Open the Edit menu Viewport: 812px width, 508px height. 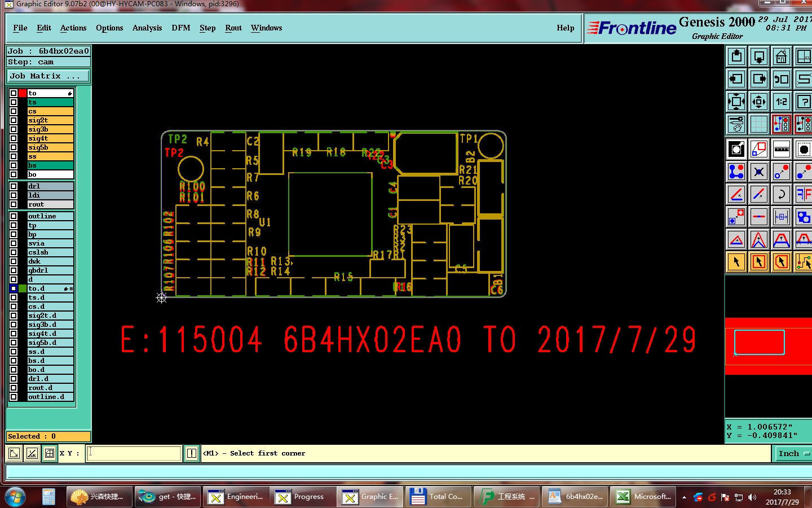click(44, 28)
